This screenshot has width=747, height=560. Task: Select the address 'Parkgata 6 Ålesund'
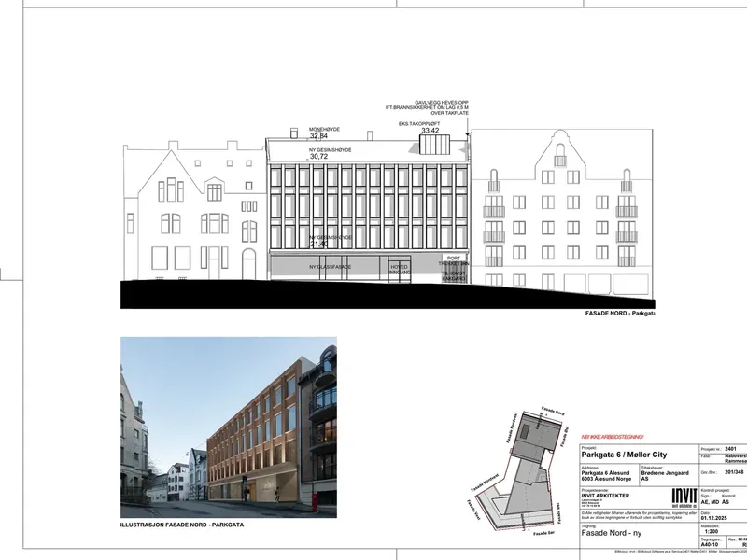[605, 473]
